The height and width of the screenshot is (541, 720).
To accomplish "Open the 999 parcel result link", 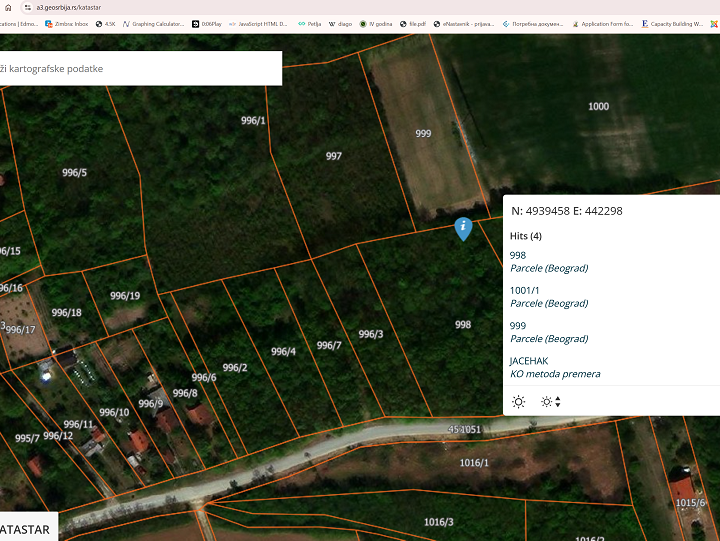I will click(518, 326).
